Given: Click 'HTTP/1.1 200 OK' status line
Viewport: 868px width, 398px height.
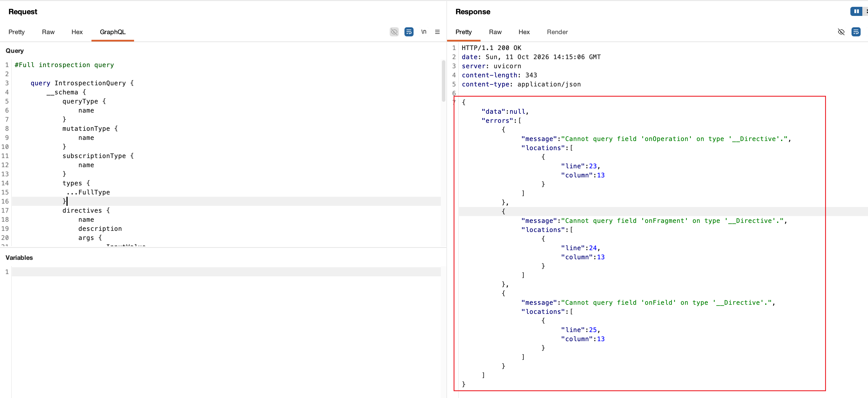Looking at the screenshot, I should click(491, 48).
